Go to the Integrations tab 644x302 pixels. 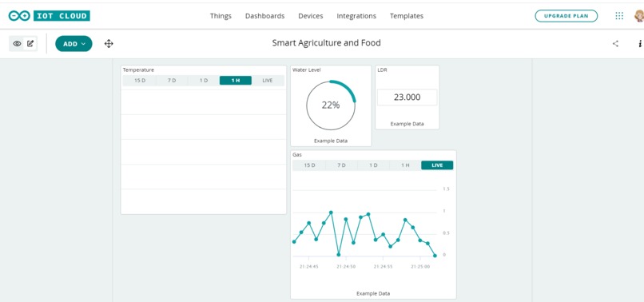click(x=356, y=16)
